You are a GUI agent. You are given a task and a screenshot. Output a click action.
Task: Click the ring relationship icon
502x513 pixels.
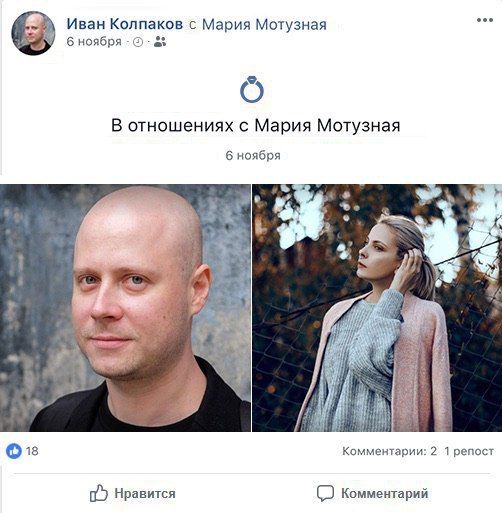point(252,89)
